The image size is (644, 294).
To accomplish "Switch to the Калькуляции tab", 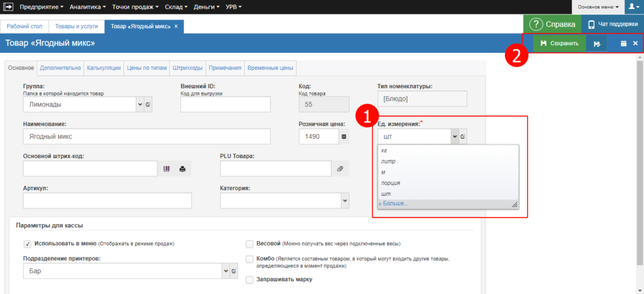I will pyautogui.click(x=104, y=68).
